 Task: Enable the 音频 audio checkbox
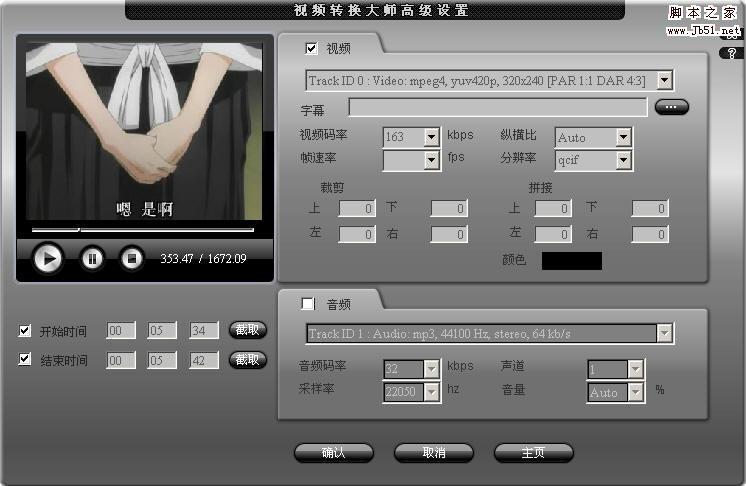pos(308,303)
